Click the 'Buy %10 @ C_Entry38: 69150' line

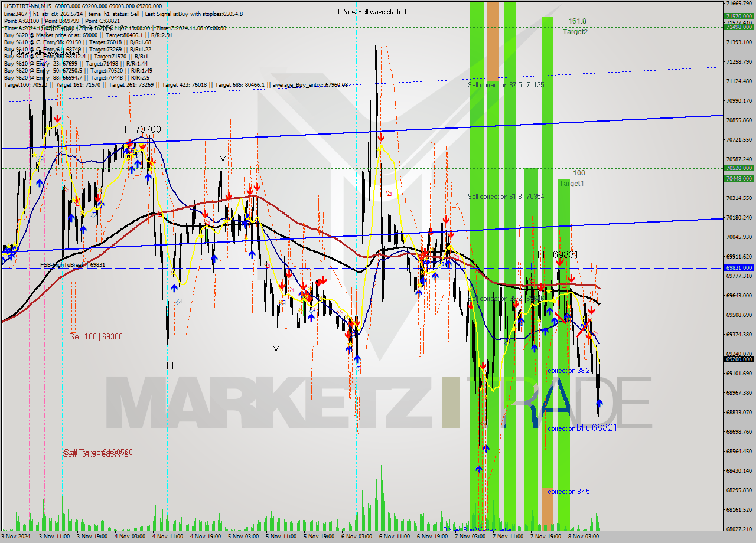click(77, 42)
